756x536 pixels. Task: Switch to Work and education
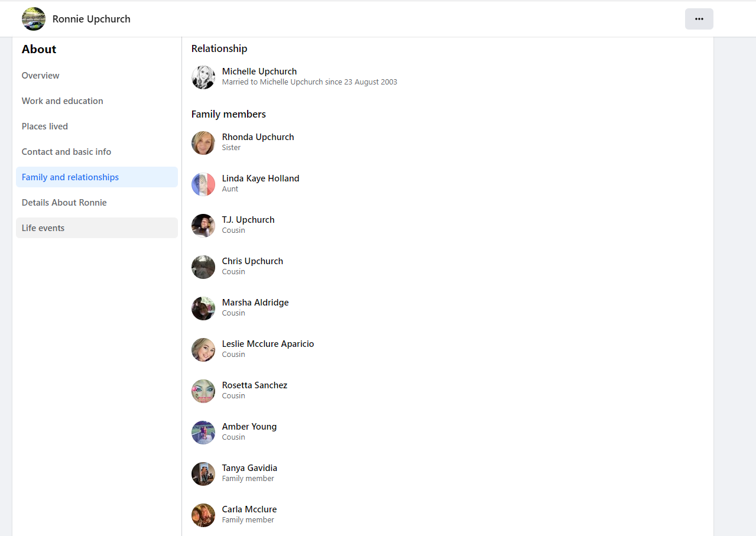pyautogui.click(x=63, y=101)
